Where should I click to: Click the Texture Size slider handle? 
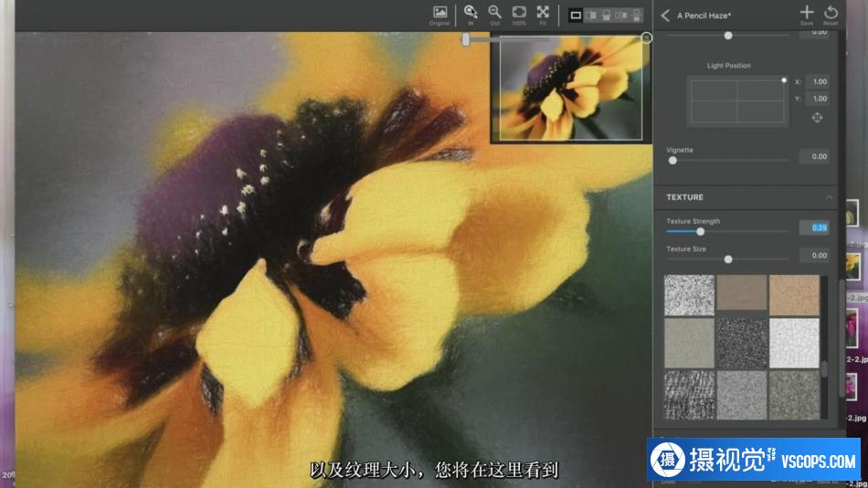pos(728,260)
